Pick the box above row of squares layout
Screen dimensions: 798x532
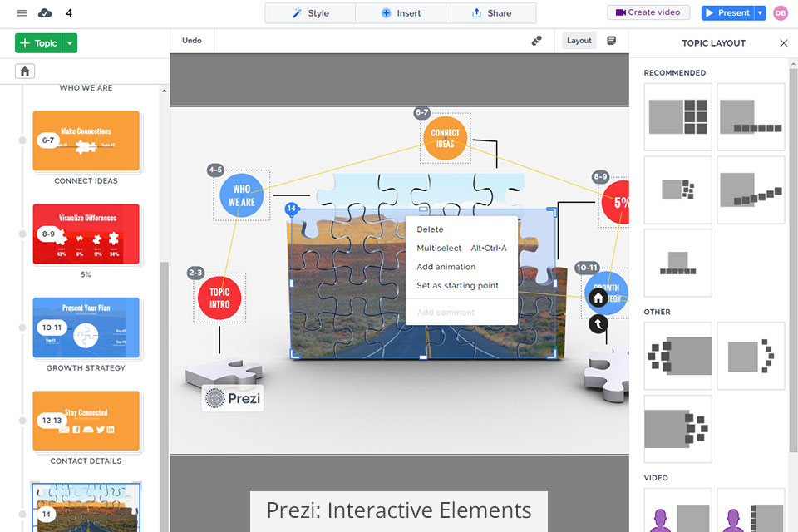pos(678,263)
